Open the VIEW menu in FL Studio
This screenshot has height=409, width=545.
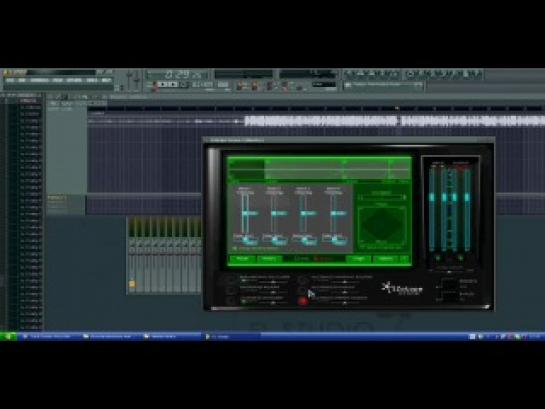pyautogui.click(x=57, y=80)
